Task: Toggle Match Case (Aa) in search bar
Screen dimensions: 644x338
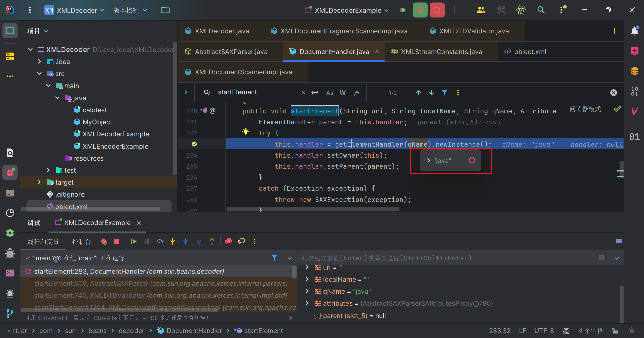Action: tap(330, 93)
